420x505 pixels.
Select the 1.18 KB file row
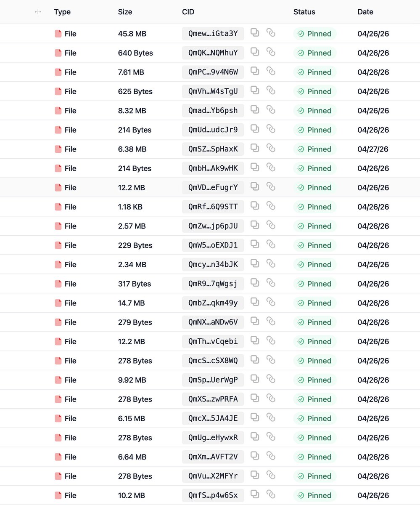click(x=210, y=207)
